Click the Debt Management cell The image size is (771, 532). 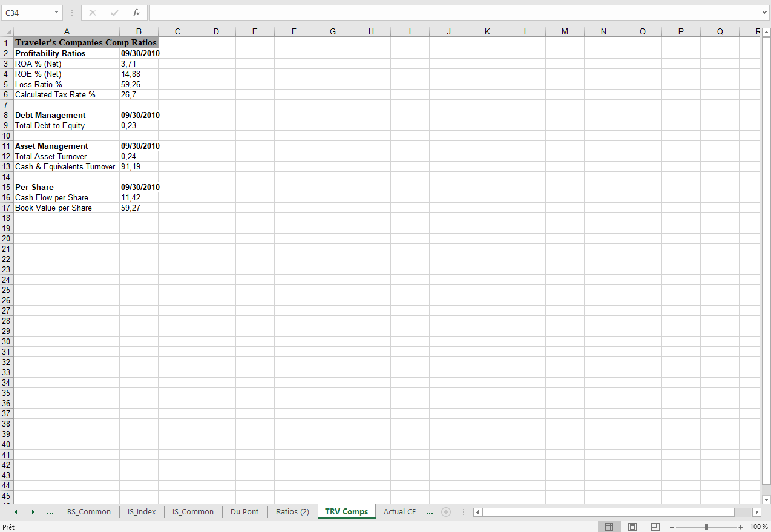point(67,115)
